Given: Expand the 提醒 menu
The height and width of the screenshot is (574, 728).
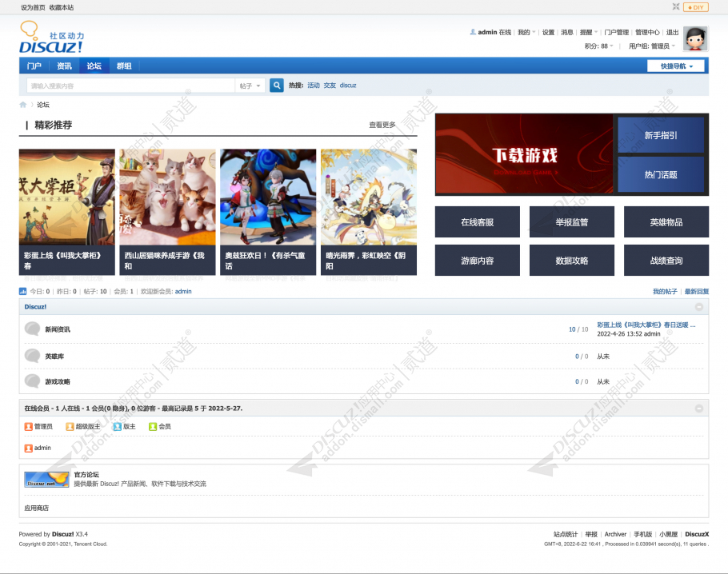Looking at the screenshot, I should click(589, 33).
